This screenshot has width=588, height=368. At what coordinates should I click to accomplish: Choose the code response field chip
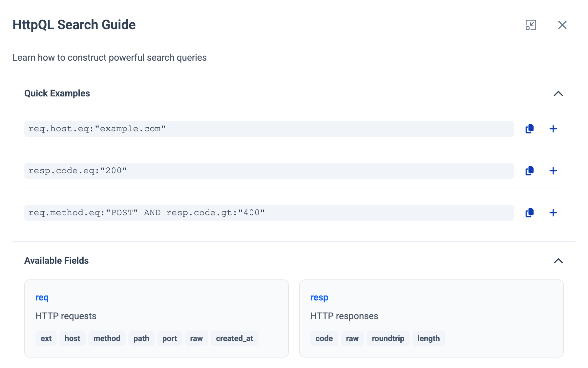(324, 338)
